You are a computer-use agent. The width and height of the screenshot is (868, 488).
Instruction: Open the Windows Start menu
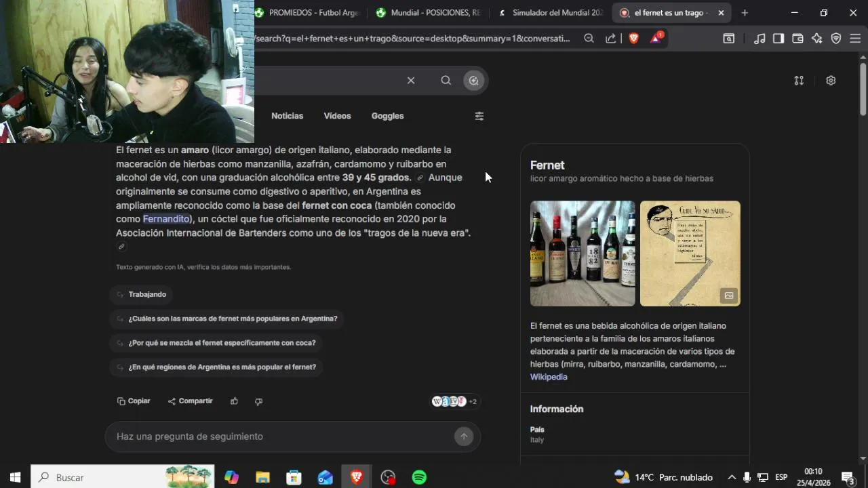click(x=15, y=477)
